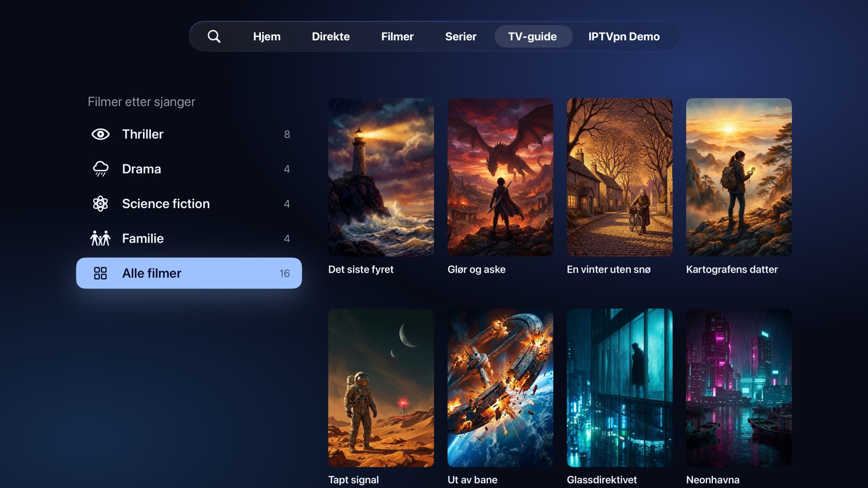Select the Drama genre label
This screenshot has width=868, height=488.
pyautogui.click(x=142, y=169)
